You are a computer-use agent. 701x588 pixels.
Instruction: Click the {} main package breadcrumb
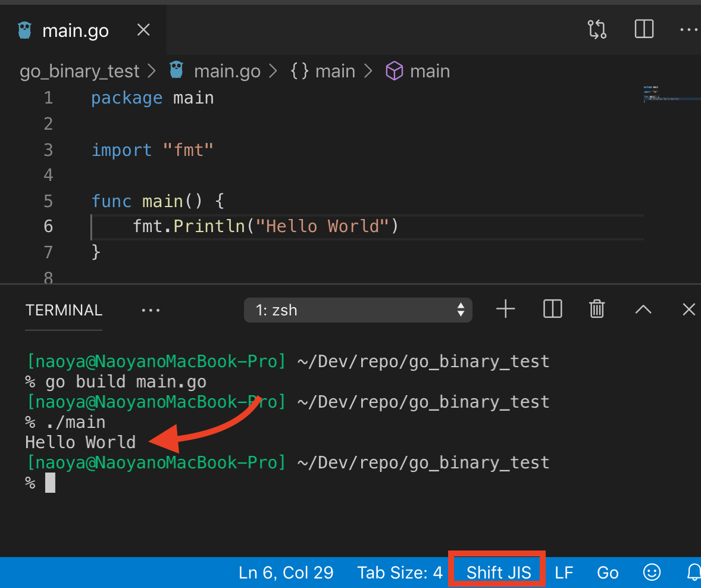(x=323, y=71)
